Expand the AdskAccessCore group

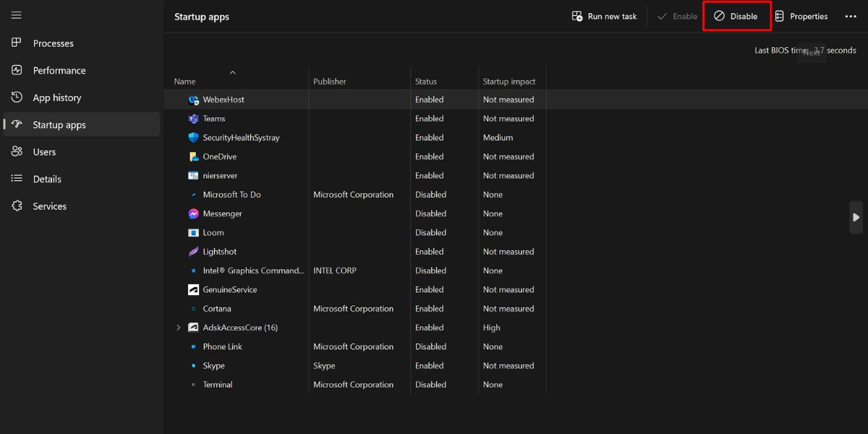click(x=178, y=327)
